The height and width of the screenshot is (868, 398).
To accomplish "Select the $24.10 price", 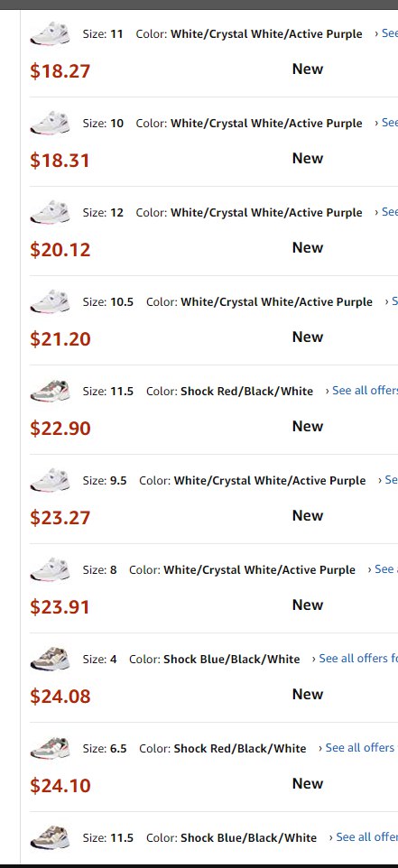I will pos(60,786).
